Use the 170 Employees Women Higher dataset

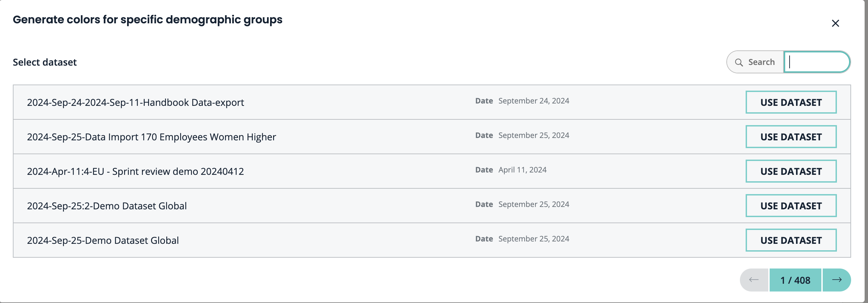tap(791, 137)
